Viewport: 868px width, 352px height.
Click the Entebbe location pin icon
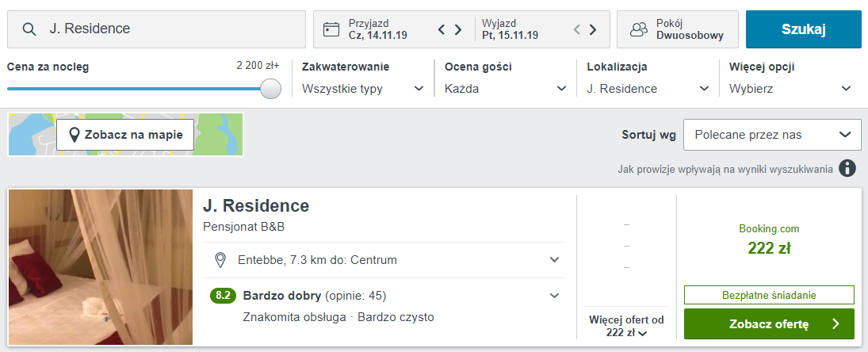click(221, 260)
